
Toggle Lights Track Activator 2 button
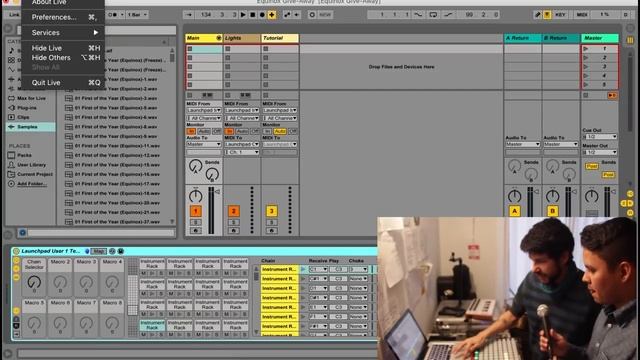233,211
